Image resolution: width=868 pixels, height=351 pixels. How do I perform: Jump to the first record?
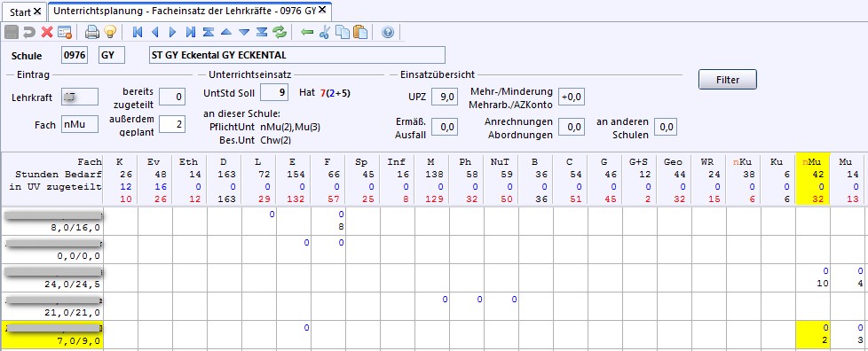tap(138, 32)
